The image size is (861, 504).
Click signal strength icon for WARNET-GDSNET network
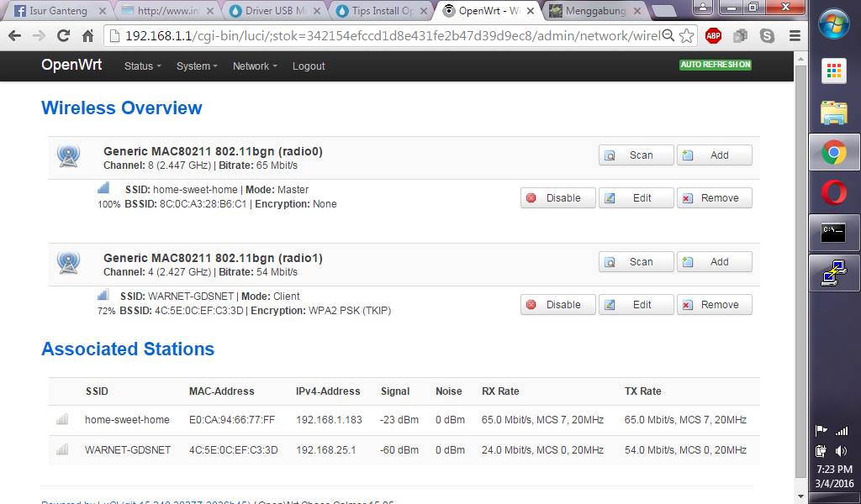click(103, 295)
